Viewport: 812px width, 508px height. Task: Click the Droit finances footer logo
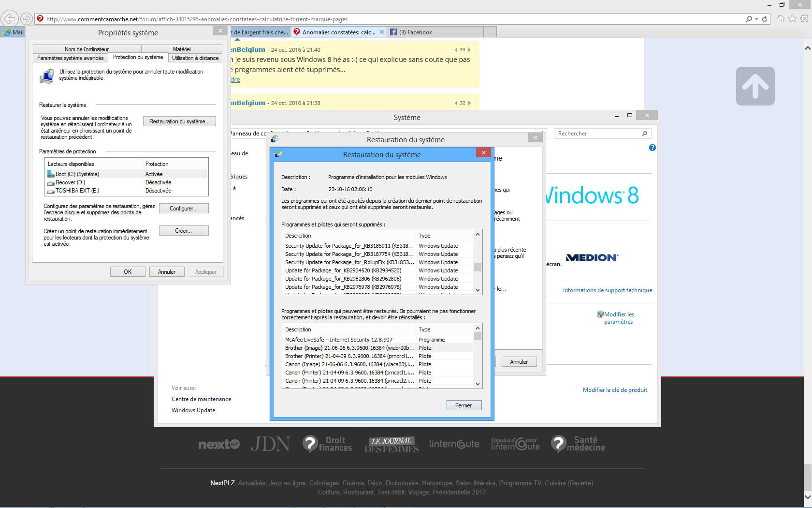tap(327, 444)
